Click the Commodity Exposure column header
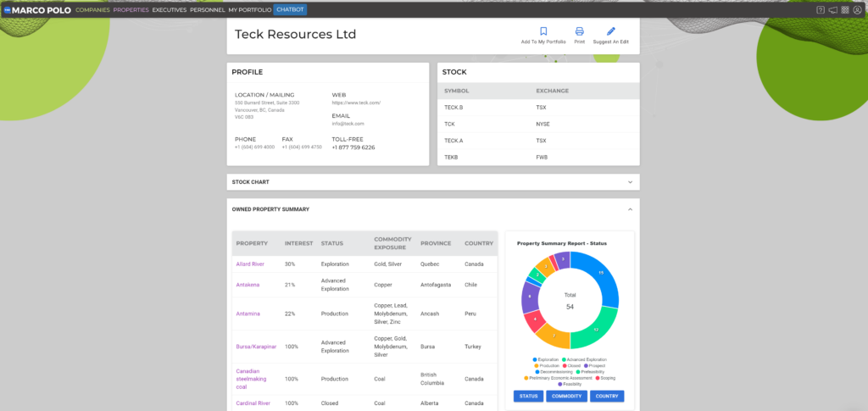This screenshot has height=411, width=868. pos(393,243)
